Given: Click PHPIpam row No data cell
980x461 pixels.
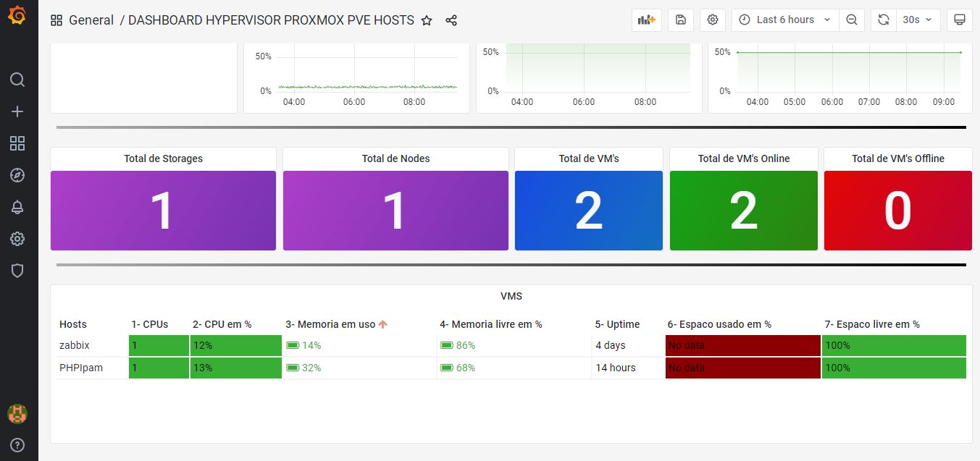Looking at the screenshot, I should point(743,368).
